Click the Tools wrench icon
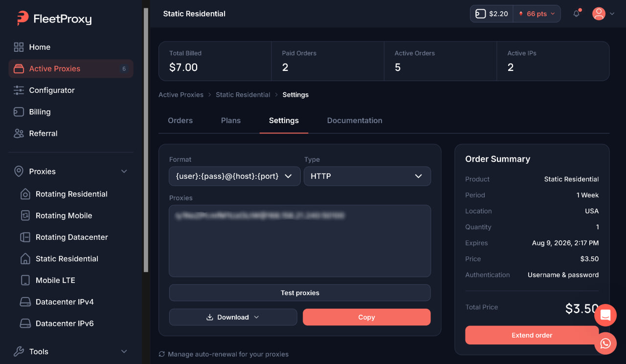Image resolution: width=626 pixels, height=364 pixels. [19, 351]
